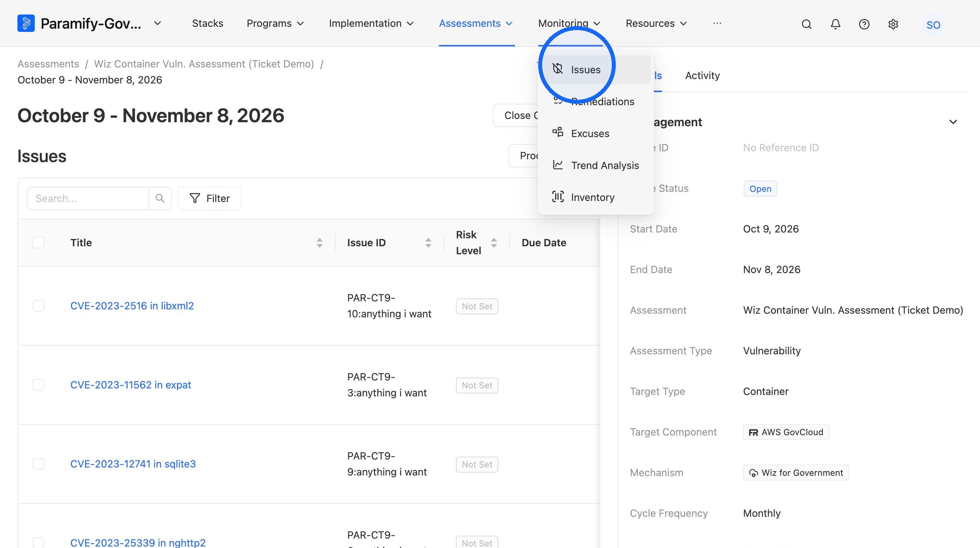
Task: Click the "Oct 9, 2026" start date value
Action: click(771, 229)
